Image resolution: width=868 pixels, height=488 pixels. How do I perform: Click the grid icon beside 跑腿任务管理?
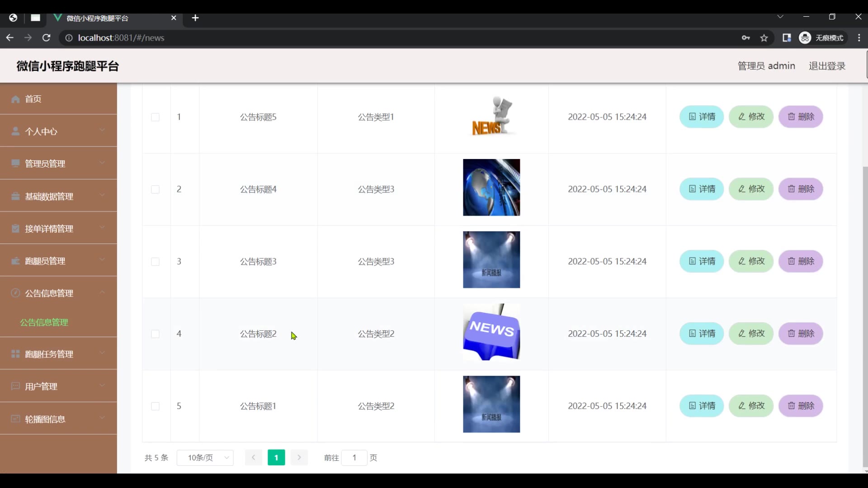tap(15, 354)
